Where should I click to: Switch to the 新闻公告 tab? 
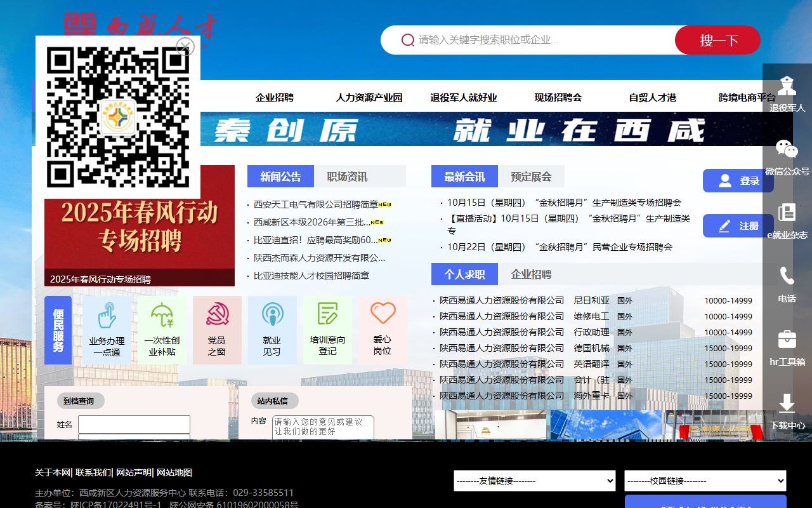(280, 177)
